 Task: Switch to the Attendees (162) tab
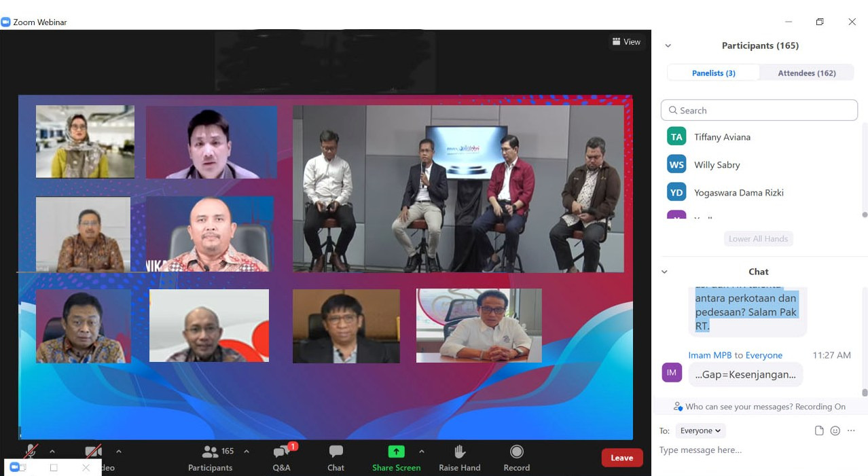pyautogui.click(x=807, y=73)
